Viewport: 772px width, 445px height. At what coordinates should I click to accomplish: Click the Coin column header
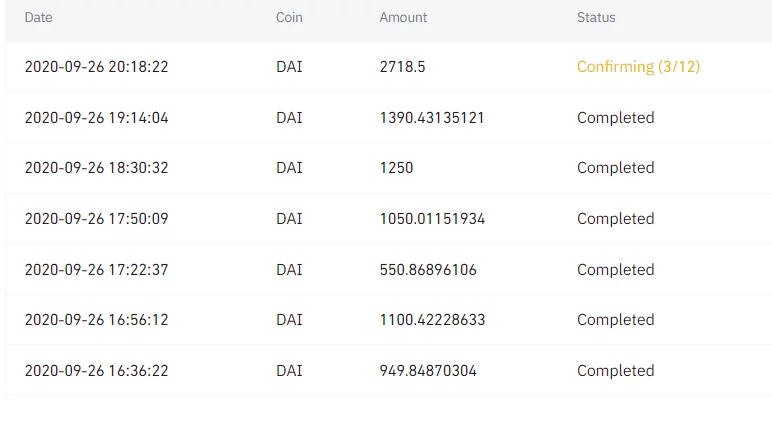click(x=289, y=18)
